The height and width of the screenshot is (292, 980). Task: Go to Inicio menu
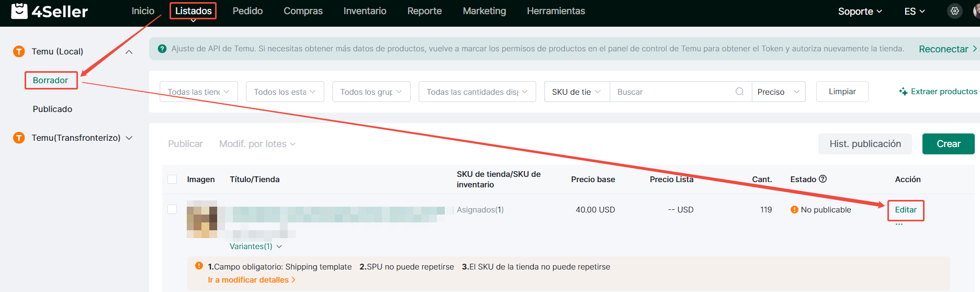click(143, 11)
